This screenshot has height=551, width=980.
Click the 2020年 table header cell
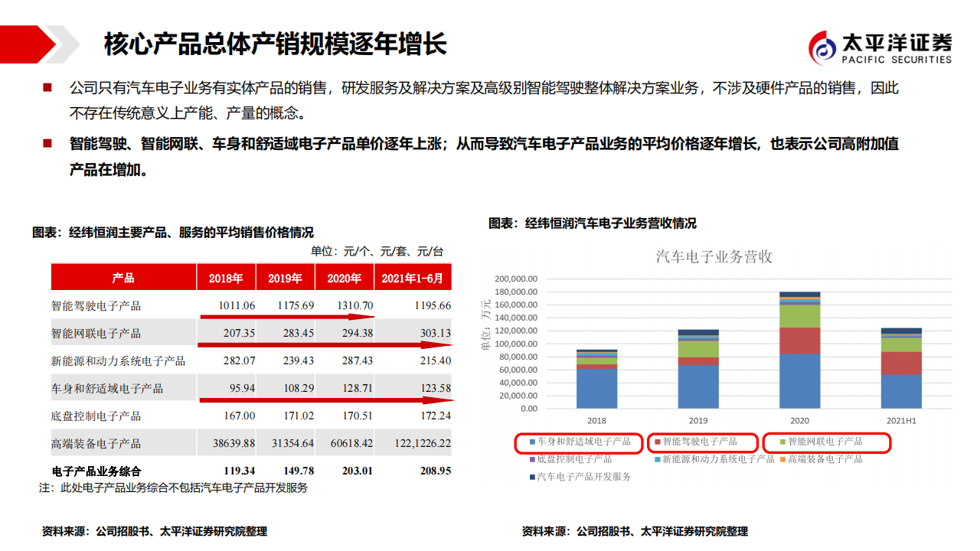[x=344, y=278]
